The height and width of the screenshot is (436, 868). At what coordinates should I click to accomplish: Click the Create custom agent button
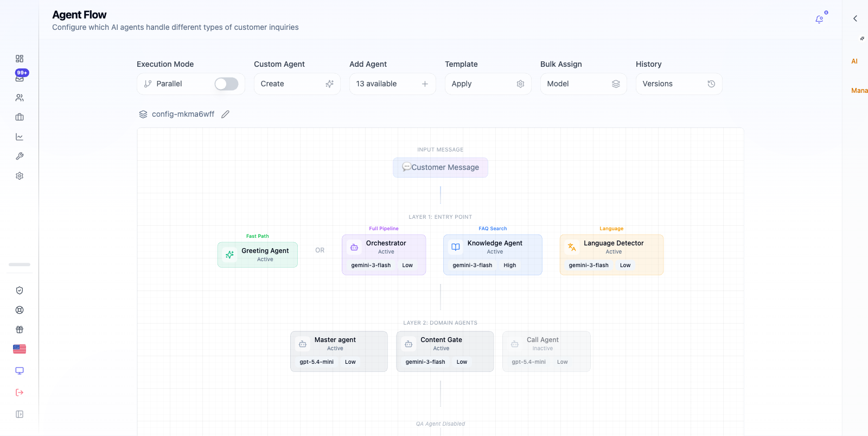(x=297, y=84)
